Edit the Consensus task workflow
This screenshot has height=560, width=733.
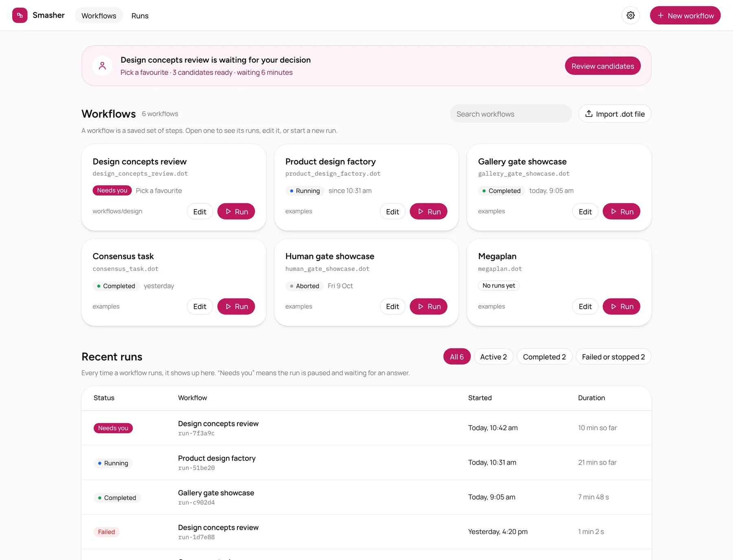[200, 307]
